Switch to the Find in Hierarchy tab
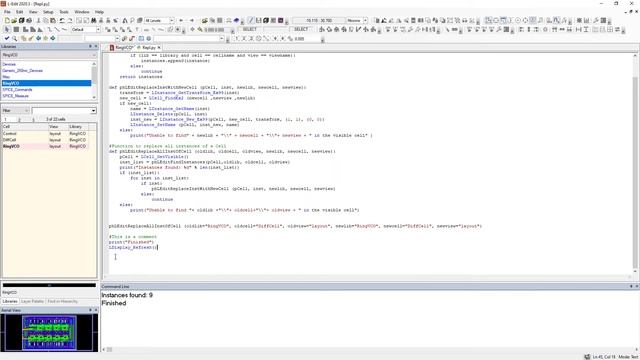640x360 pixels. tap(62, 301)
